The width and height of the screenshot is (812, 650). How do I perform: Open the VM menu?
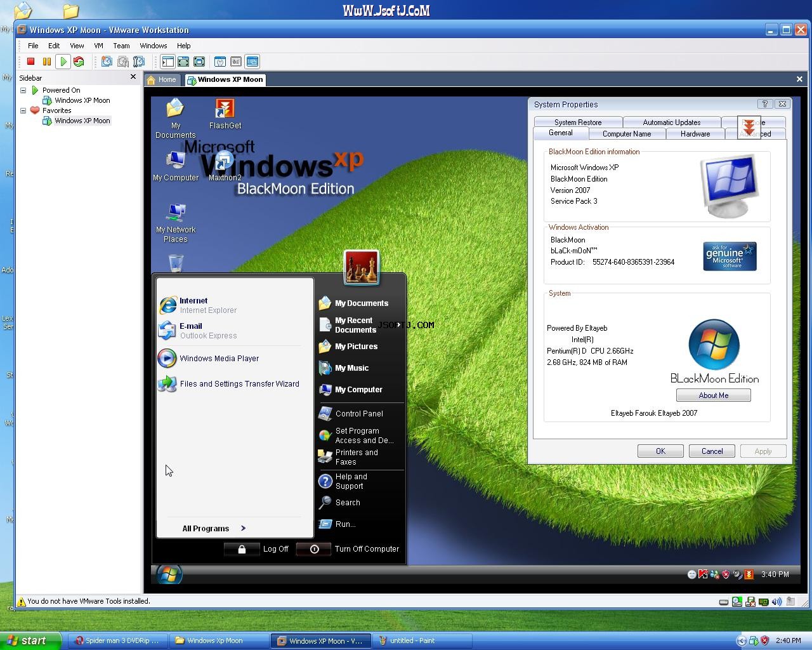pos(98,46)
